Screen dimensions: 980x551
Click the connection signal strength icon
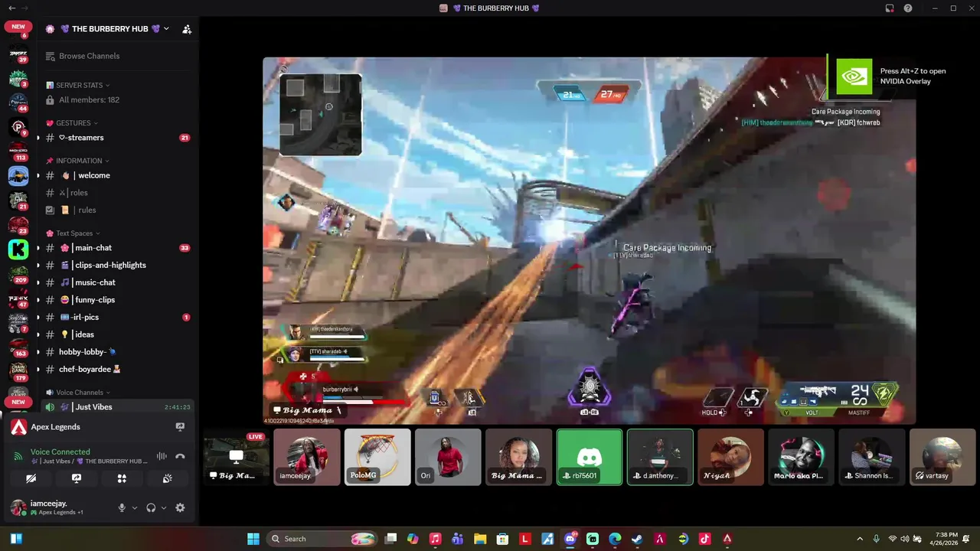tap(18, 456)
